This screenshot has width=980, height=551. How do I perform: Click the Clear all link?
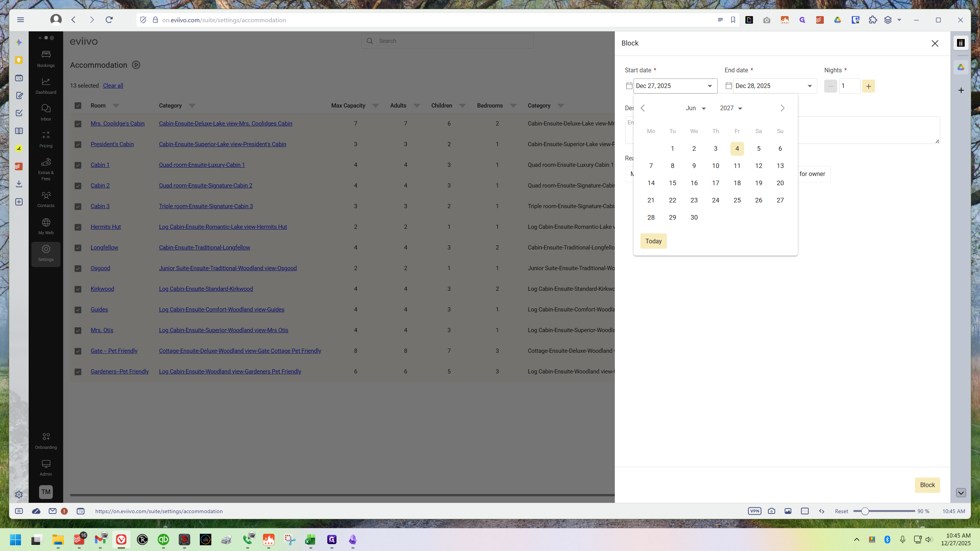click(113, 86)
